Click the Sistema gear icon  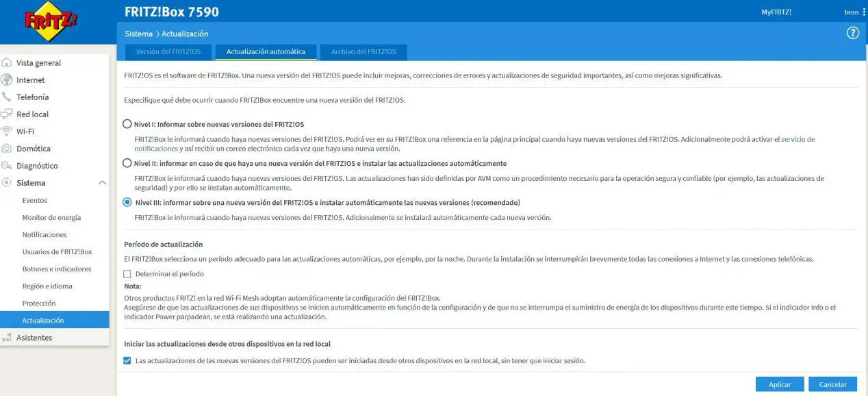click(x=7, y=182)
